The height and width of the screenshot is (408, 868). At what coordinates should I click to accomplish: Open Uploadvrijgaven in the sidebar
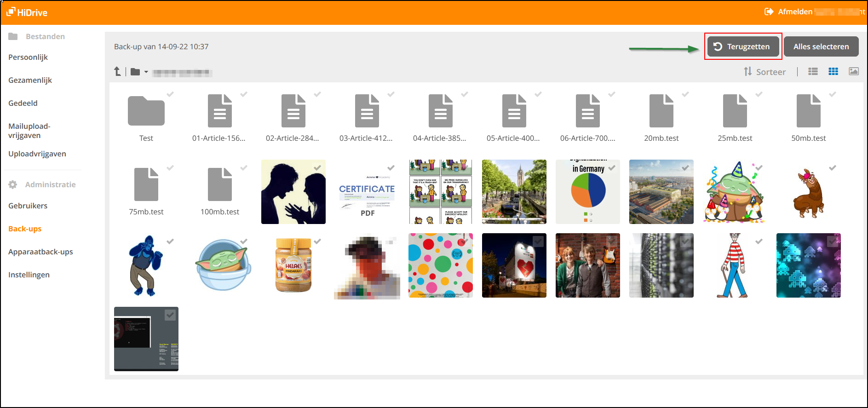[37, 154]
